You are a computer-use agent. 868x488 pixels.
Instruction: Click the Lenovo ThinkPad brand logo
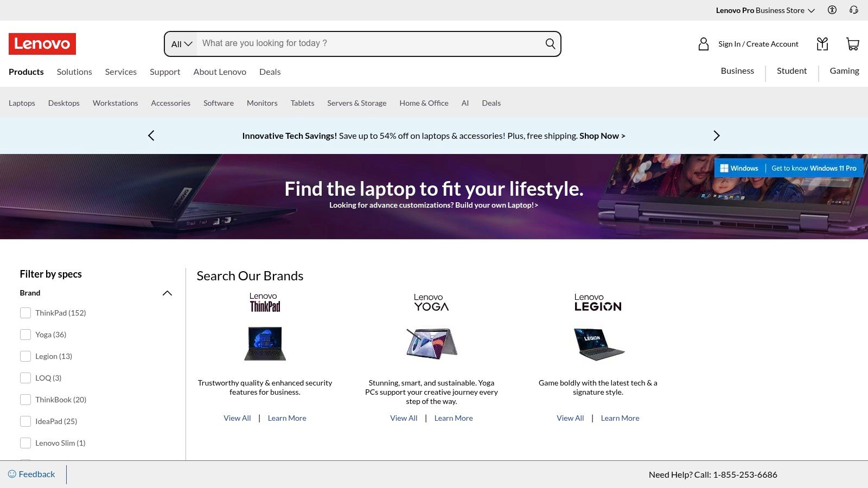click(x=265, y=302)
